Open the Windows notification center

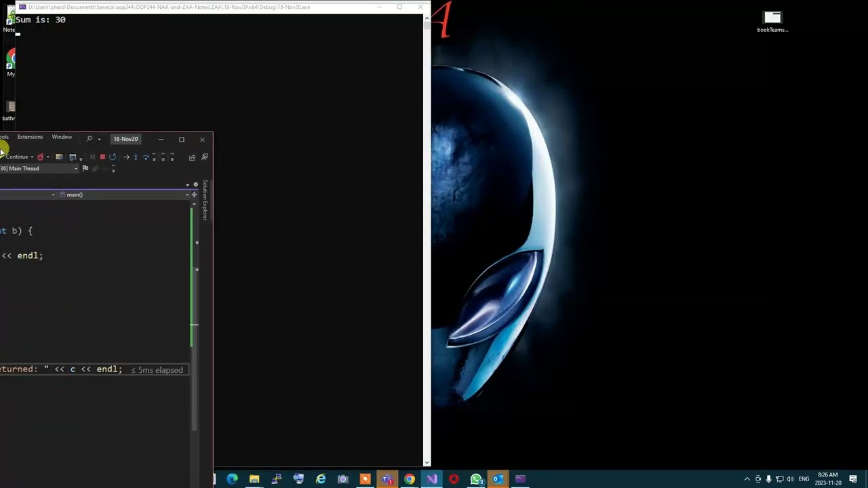[853, 479]
